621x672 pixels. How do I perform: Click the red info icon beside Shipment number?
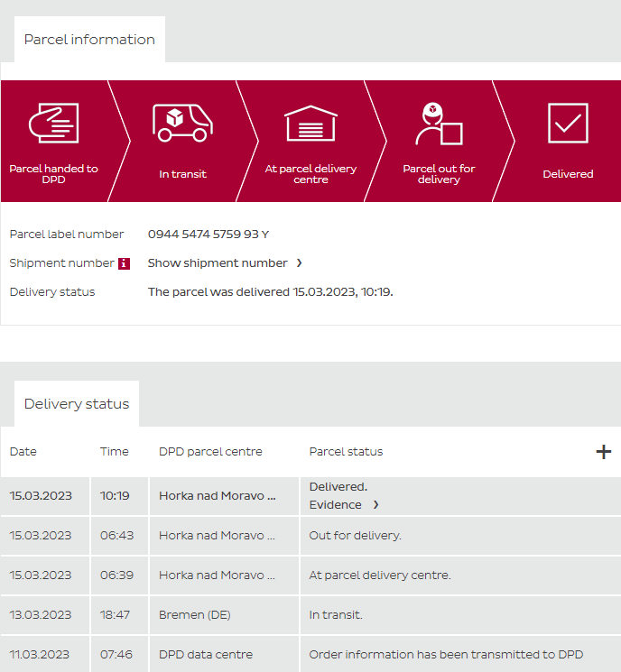point(125,263)
